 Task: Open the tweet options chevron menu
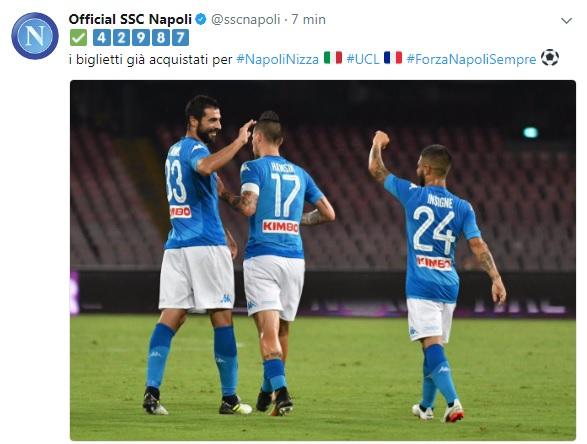[566, 21]
